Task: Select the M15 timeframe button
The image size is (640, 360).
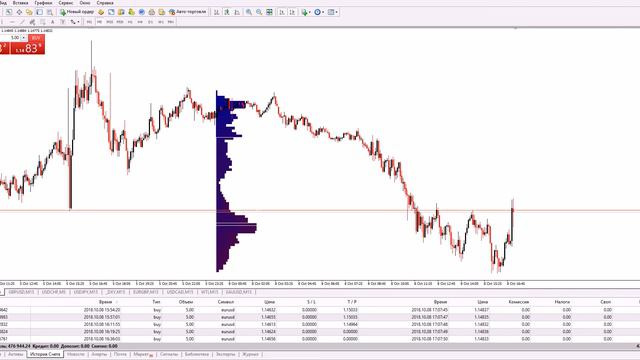Action: click(109, 22)
